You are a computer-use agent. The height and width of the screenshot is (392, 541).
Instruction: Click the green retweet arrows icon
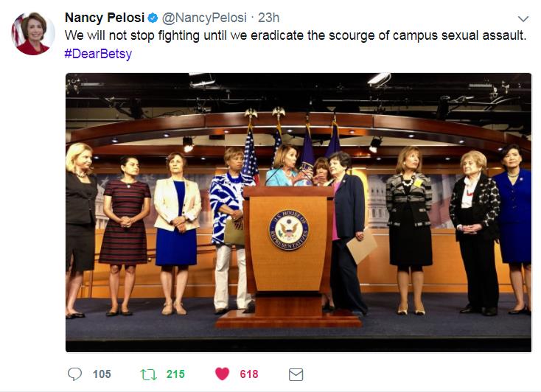click(x=150, y=374)
